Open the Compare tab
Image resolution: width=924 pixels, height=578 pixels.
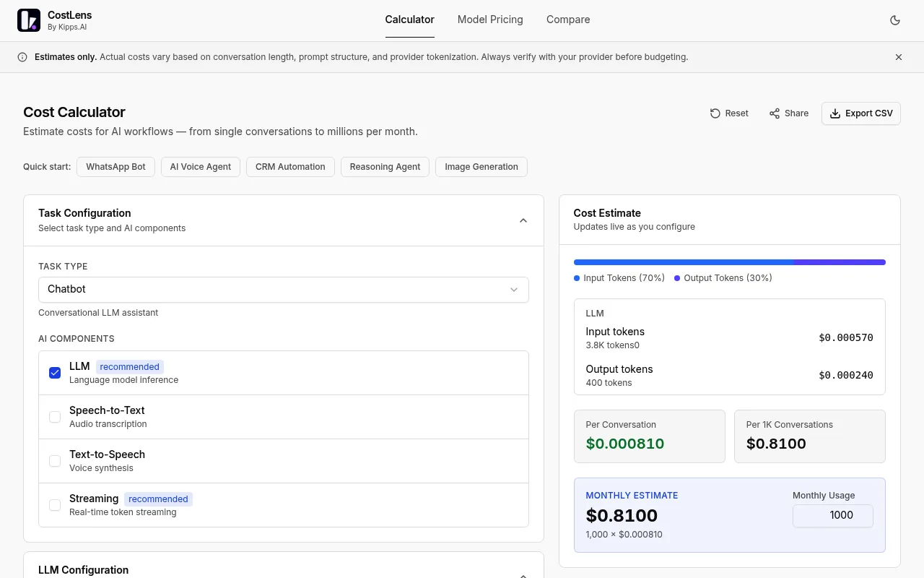(568, 20)
